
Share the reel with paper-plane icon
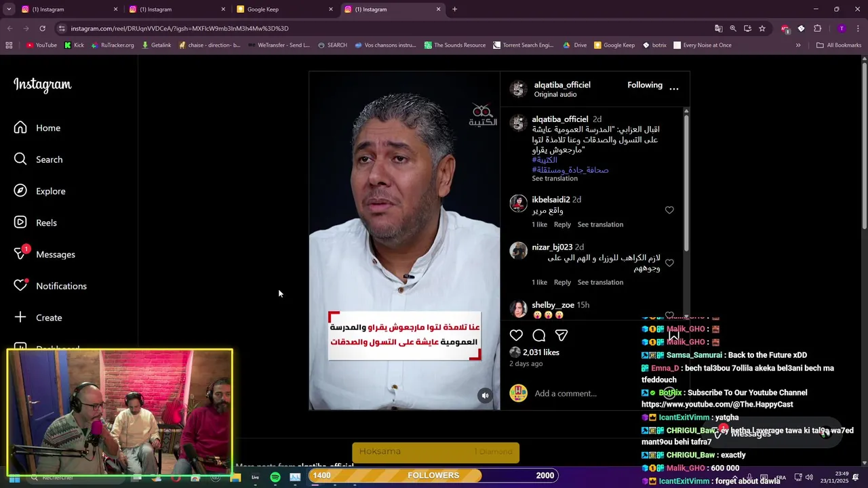coord(561,335)
